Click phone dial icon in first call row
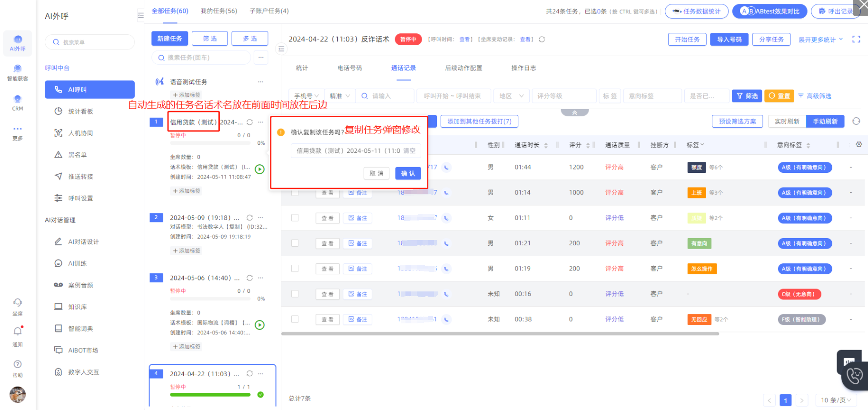The height and width of the screenshot is (410, 868). point(446,168)
